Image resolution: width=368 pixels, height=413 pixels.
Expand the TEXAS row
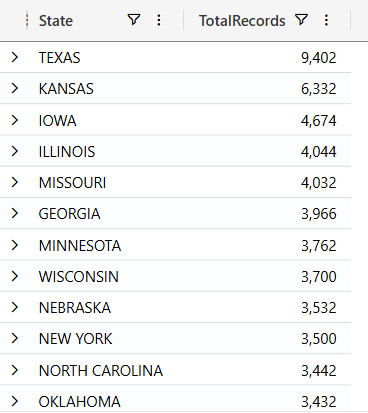(14, 57)
